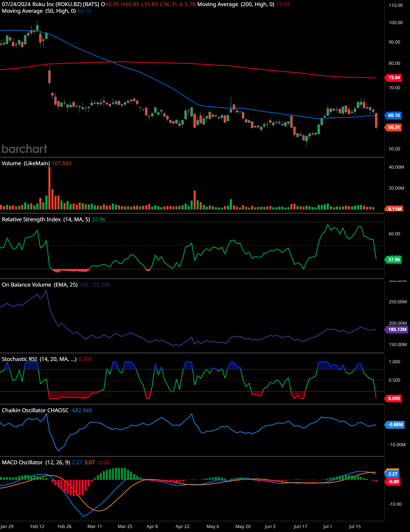Click the 0.500 Stochastic RSI axis label
Screen dimensions: 410x532
point(394,380)
